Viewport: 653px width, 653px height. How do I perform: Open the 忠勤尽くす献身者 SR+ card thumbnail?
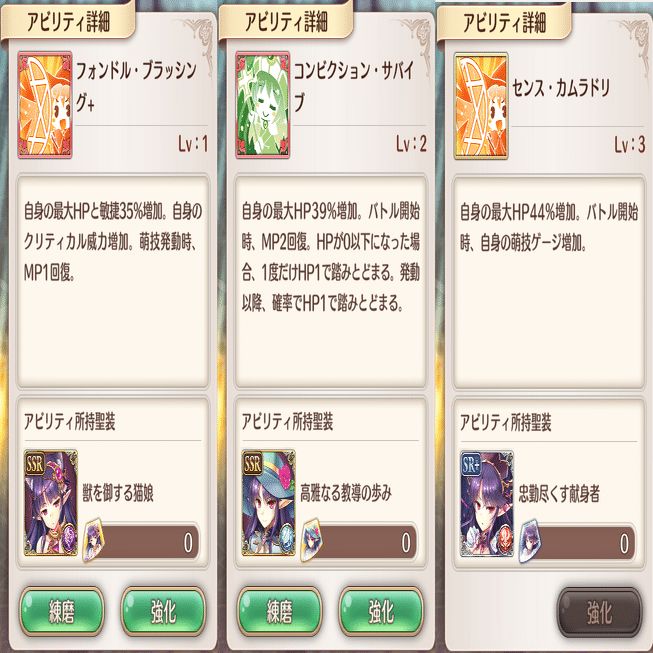pyautogui.click(x=487, y=503)
